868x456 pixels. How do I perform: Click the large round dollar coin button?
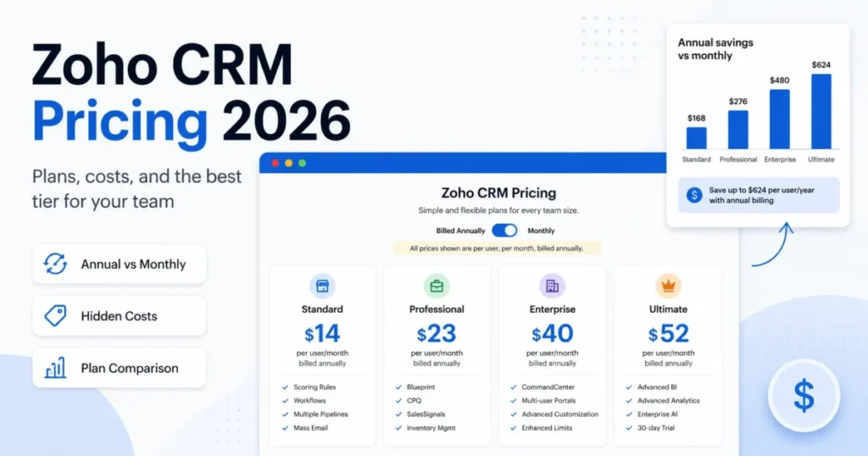coord(804,396)
